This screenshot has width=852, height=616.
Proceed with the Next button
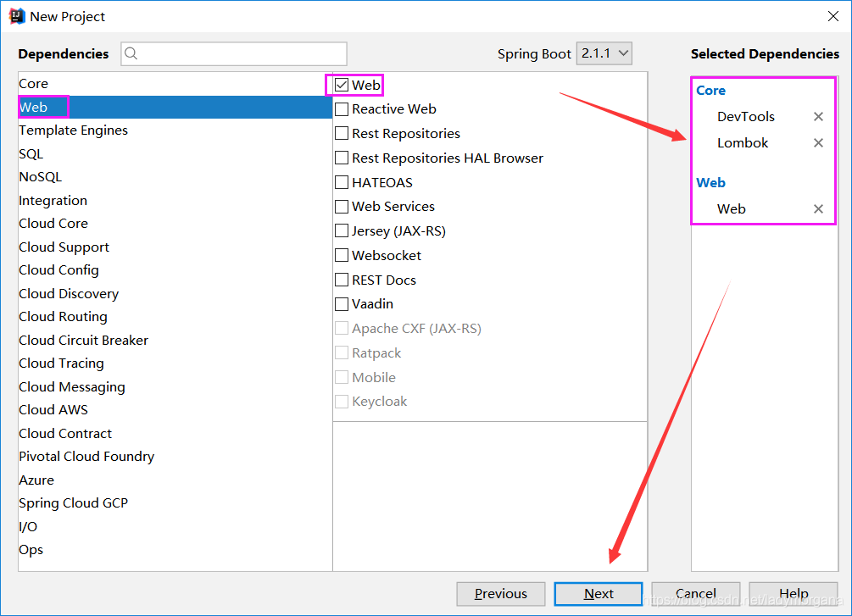[x=599, y=594]
